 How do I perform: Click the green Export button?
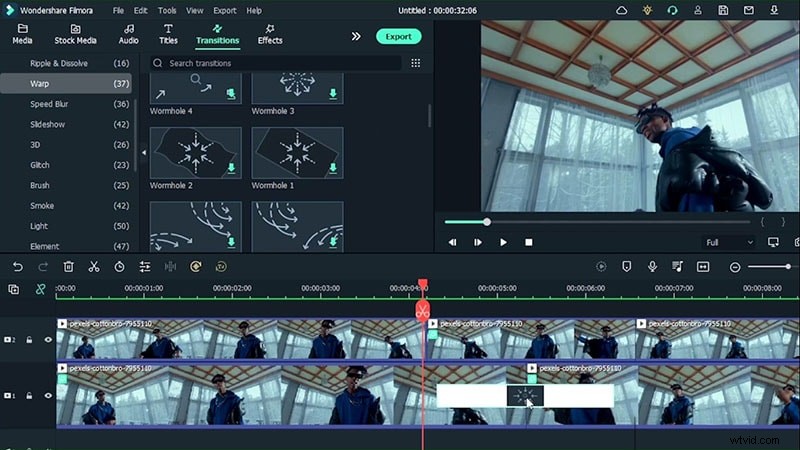pos(398,36)
